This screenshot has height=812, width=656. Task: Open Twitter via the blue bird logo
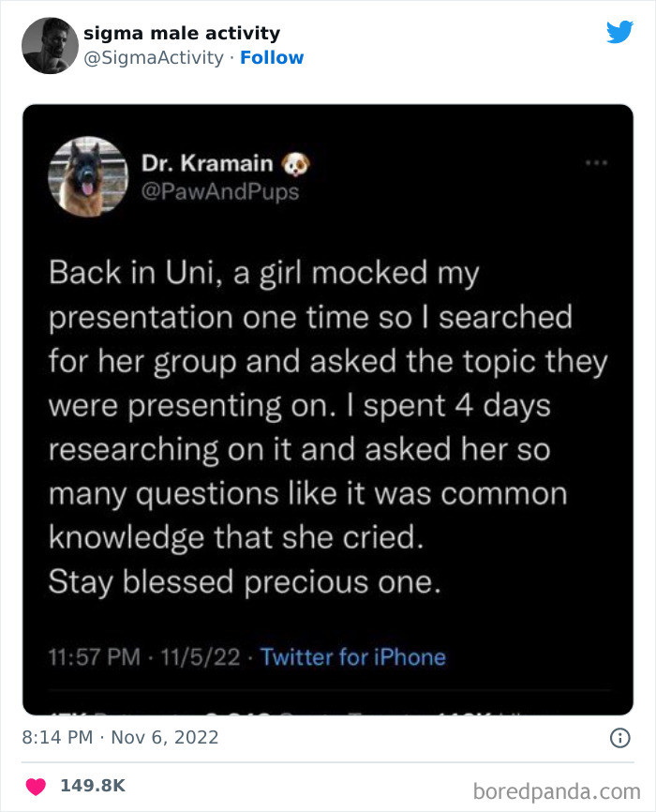pos(621,32)
